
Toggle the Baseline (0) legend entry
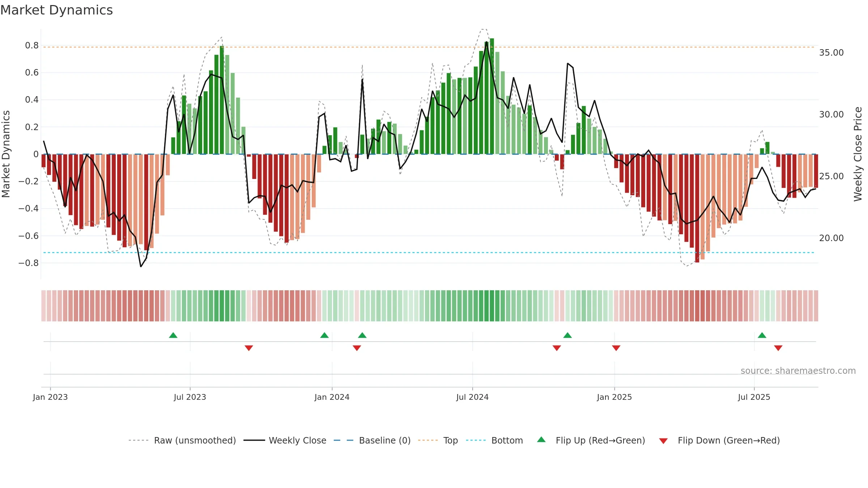[x=372, y=440]
